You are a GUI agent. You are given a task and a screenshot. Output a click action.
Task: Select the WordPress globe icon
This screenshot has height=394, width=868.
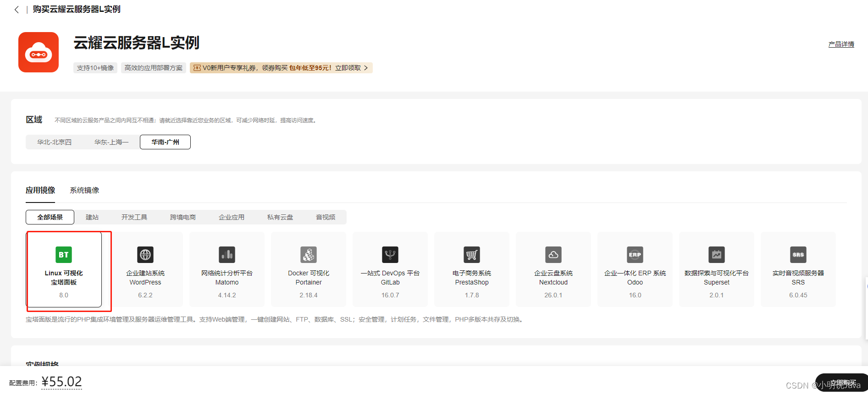coord(145,255)
